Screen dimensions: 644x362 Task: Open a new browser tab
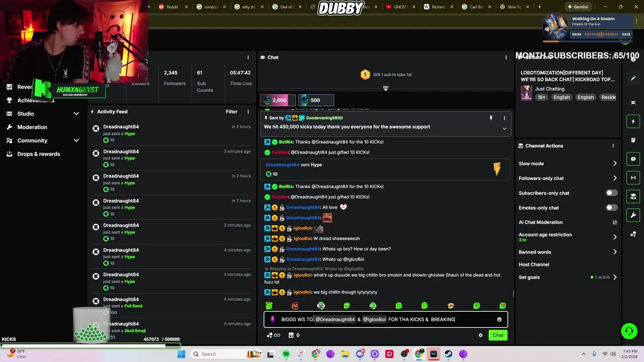539,7
